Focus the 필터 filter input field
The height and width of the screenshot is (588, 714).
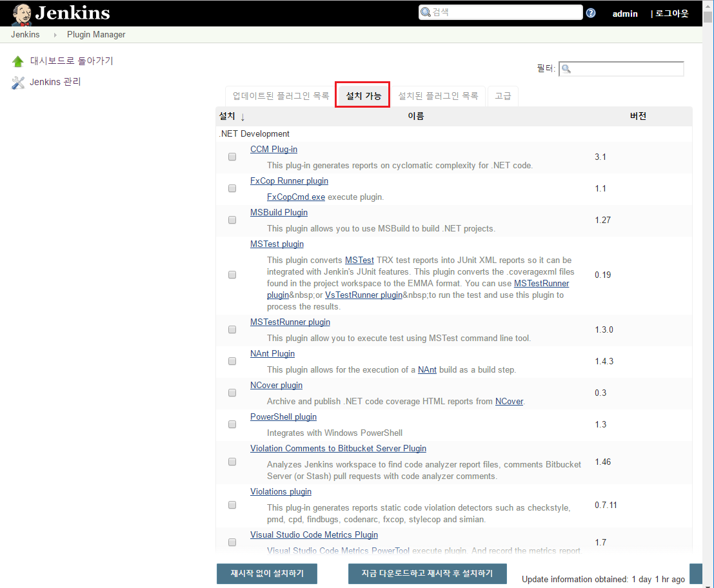tap(621, 69)
